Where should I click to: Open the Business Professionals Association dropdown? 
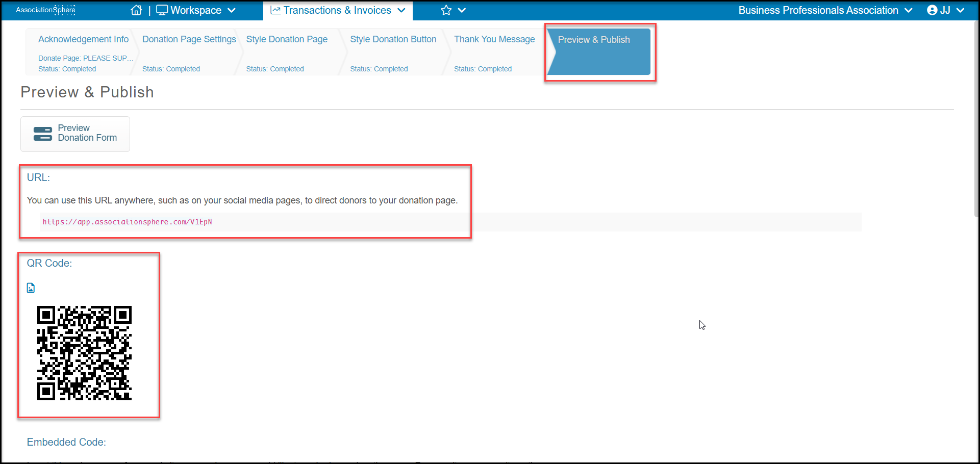825,10
